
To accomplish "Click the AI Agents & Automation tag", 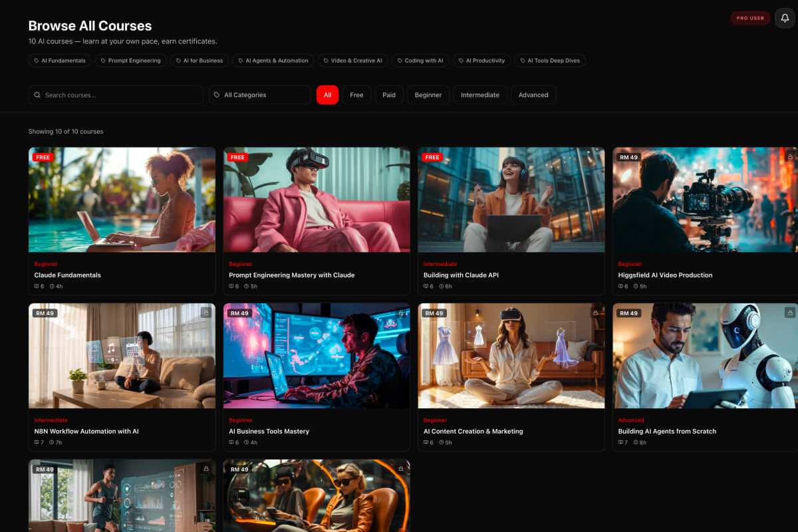I will point(273,61).
